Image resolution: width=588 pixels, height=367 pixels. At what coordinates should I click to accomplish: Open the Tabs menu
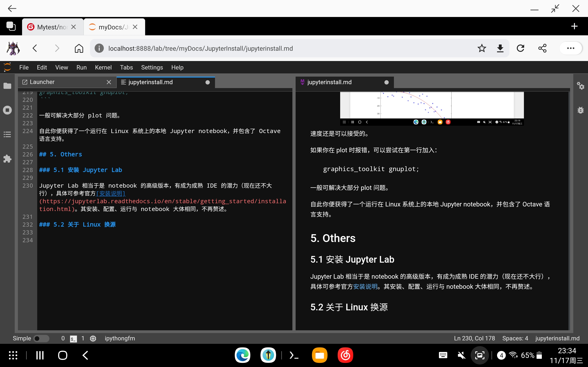pos(126,67)
